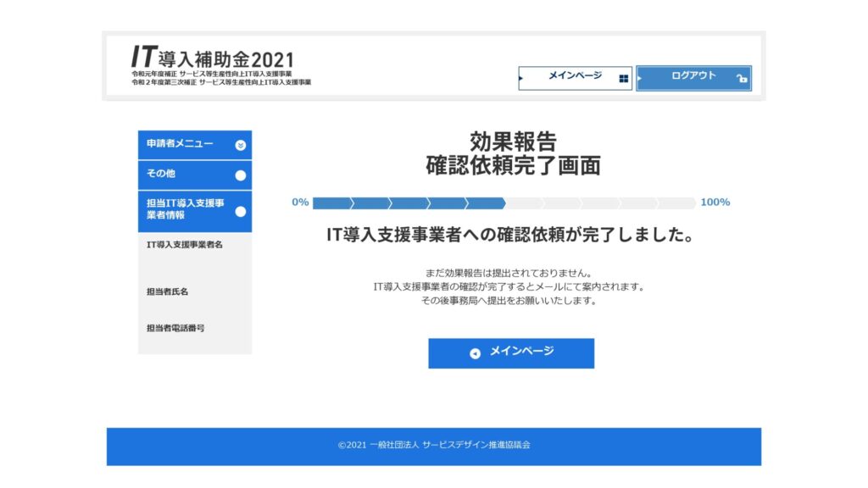Image resolution: width=868 pixels, height=488 pixels.
Task: Click the その後事務局へ提出をお願いいたします text
Action: point(509,301)
